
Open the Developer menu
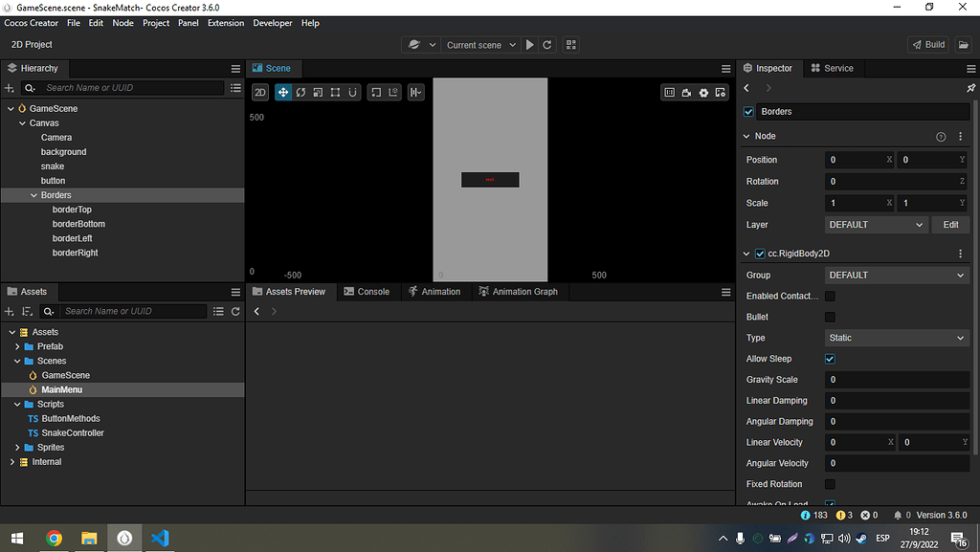click(273, 23)
